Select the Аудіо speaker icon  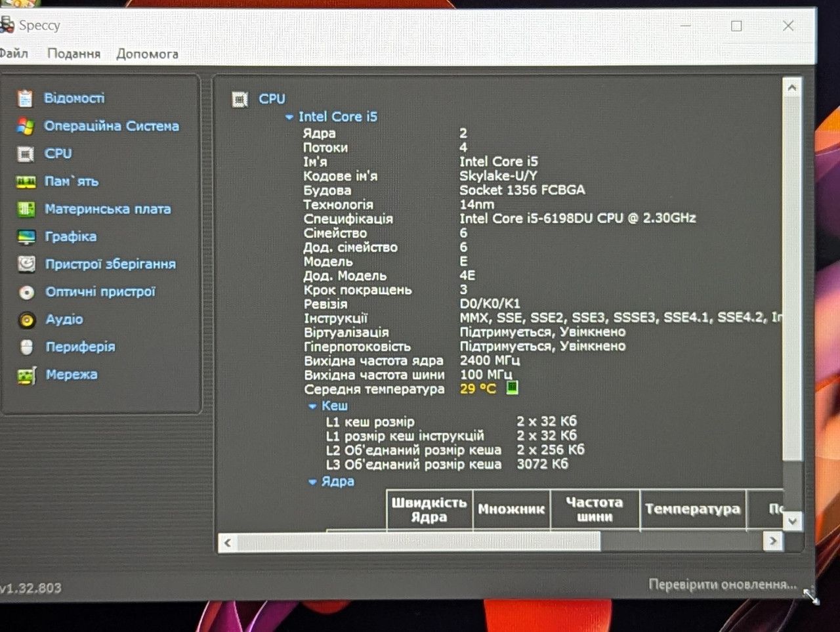click(x=27, y=320)
